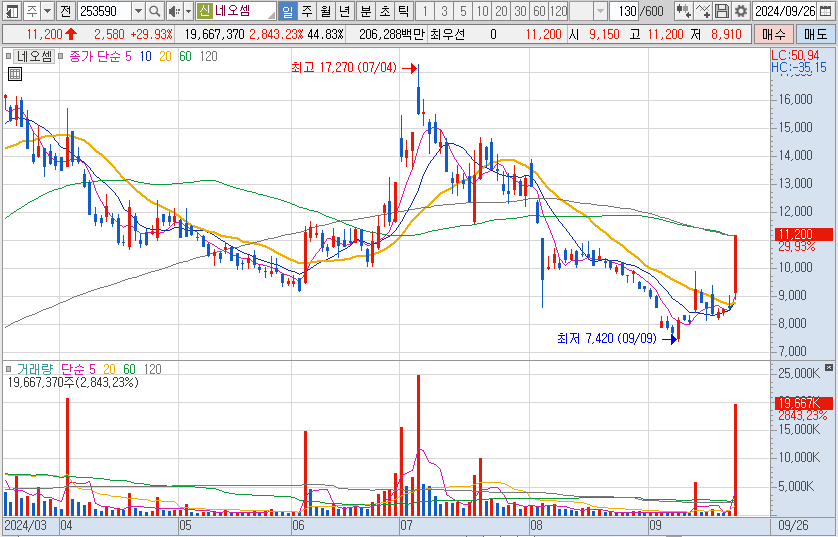Select interval button 3
The image size is (838, 537).
click(444, 11)
